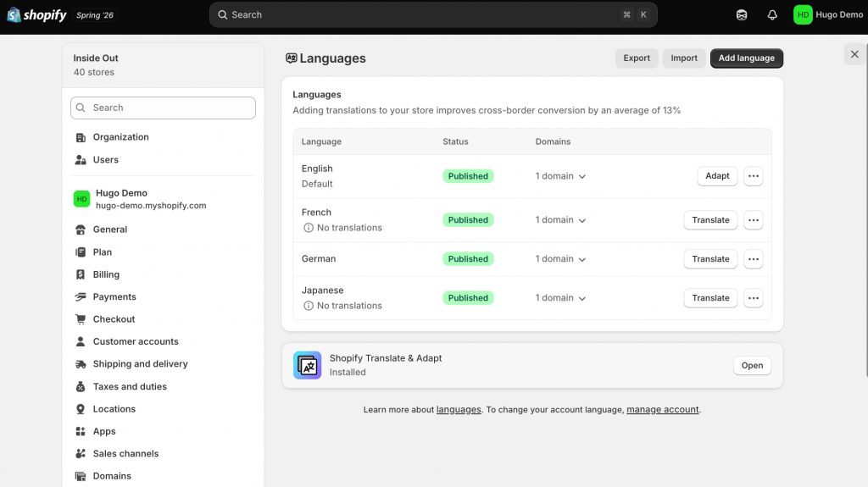
Task: Open the notifications bell
Action: pos(771,15)
